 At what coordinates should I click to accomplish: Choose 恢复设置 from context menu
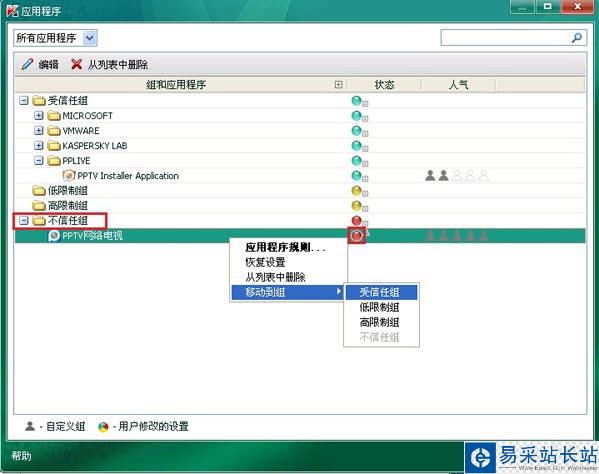click(289, 262)
